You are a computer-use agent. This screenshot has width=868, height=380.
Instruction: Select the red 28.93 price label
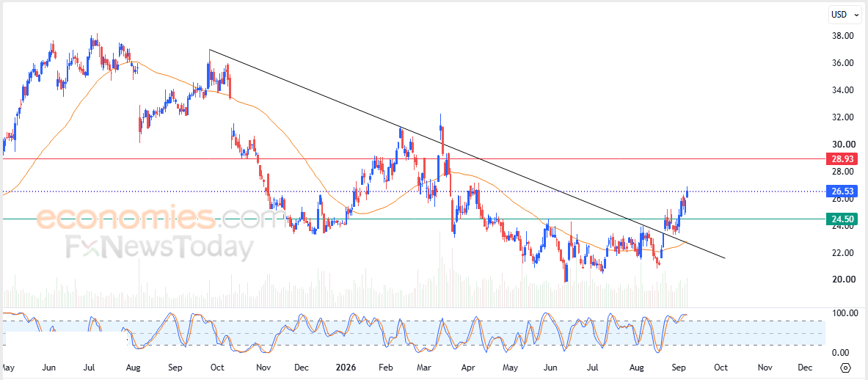coord(842,158)
